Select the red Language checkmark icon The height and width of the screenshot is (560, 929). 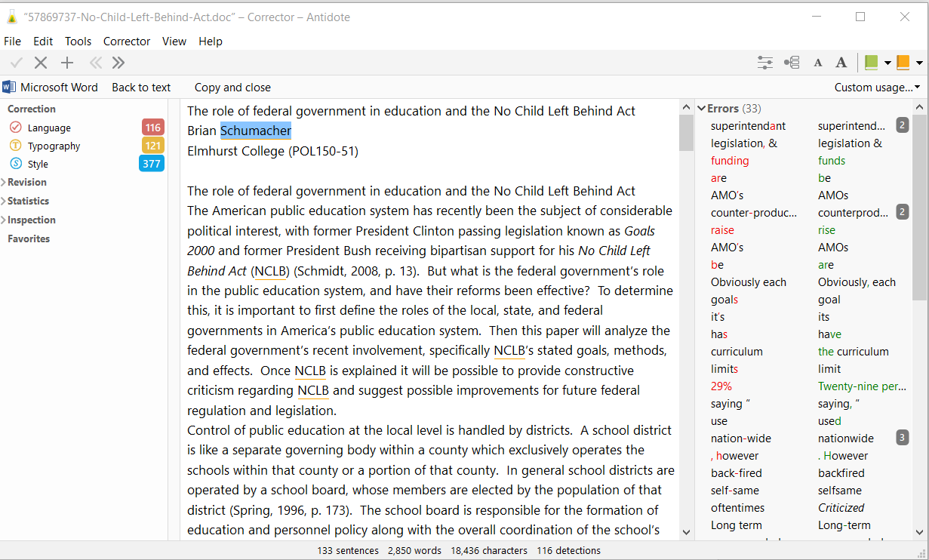(x=16, y=128)
